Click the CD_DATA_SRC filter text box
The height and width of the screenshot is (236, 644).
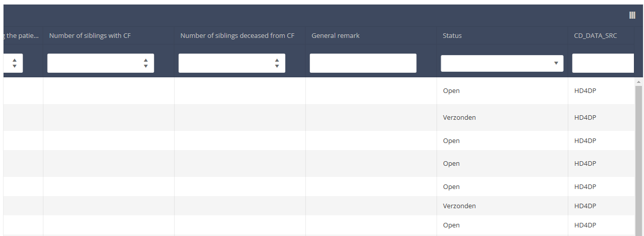[x=603, y=63]
